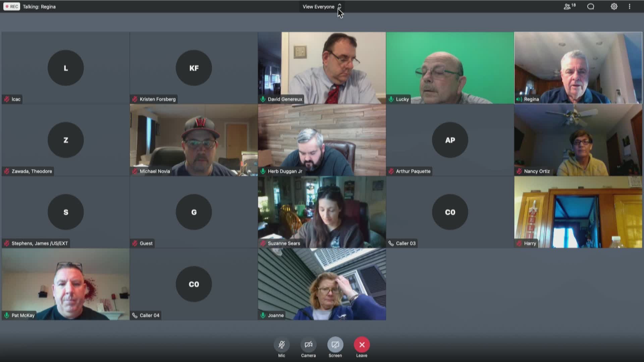Click muted mic icon beside Kristen Forsberg

click(135, 99)
